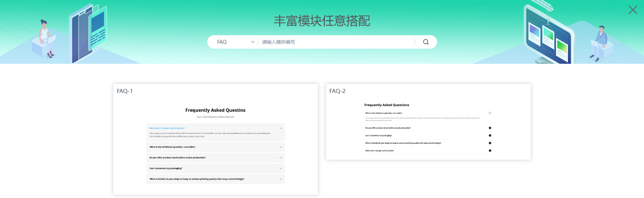Click the FAQ-1 template label

click(125, 91)
